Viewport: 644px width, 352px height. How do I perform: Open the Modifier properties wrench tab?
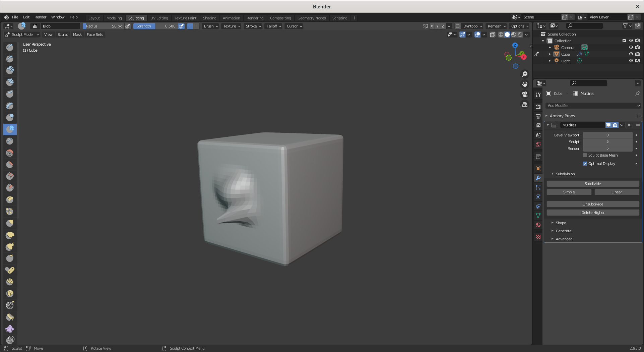pos(538,178)
